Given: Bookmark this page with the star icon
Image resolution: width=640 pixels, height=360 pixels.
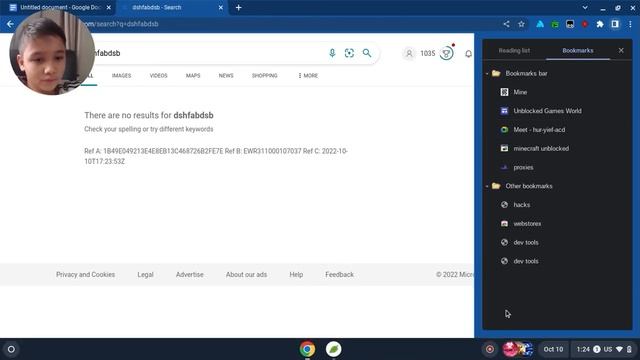Looking at the screenshot, I should point(521,24).
